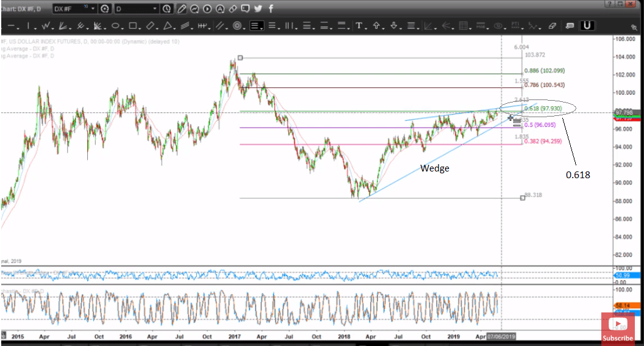Choose the text annotation tool
The image size is (644, 346).
(360, 26)
